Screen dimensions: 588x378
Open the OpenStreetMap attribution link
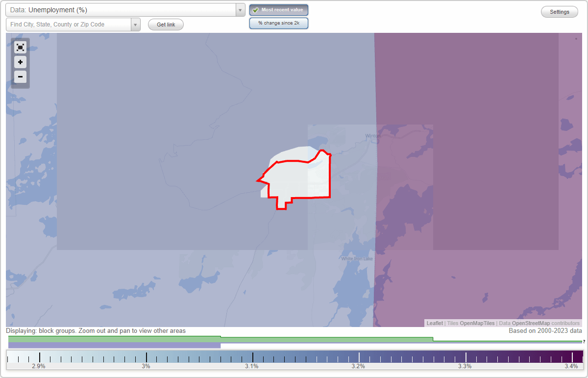pos(531,323)
